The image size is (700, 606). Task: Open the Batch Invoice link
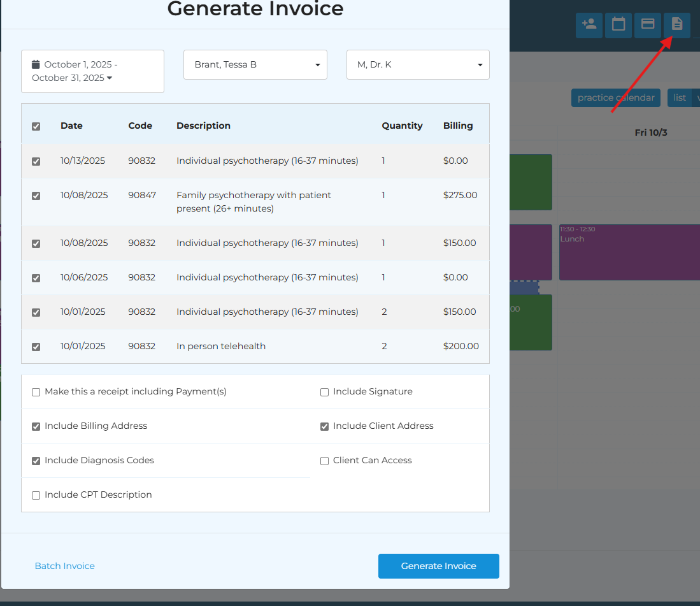click(x=65, y=566)
